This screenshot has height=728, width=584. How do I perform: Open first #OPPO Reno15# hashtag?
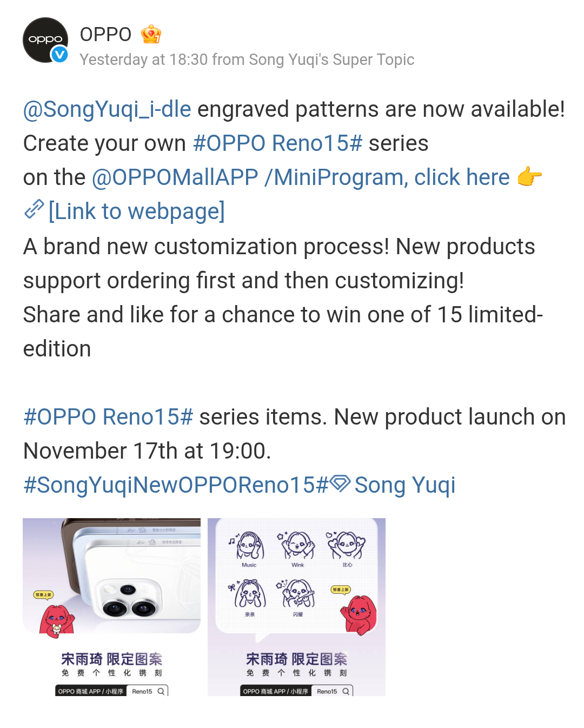point(277,143)
